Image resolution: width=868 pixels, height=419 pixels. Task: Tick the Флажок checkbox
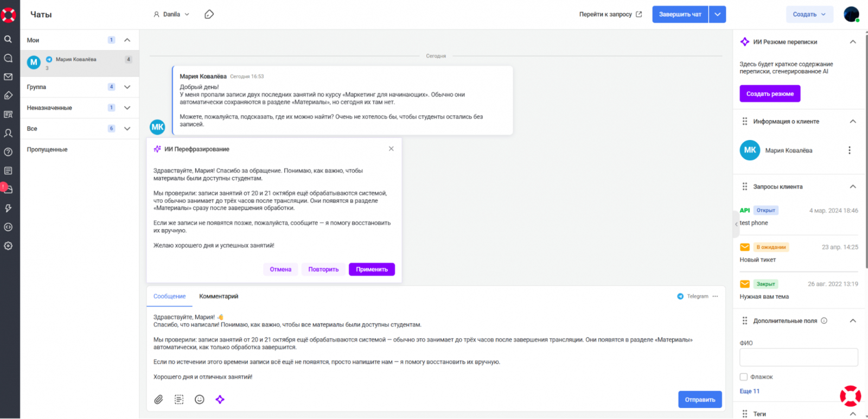click(x=743, y=377)
